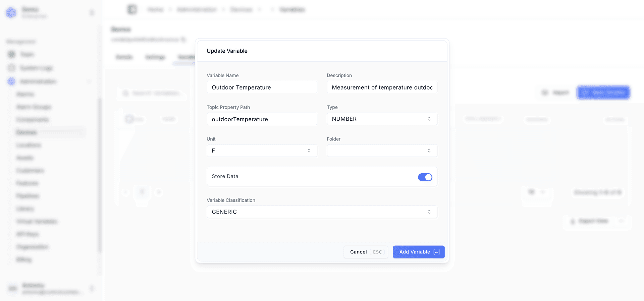The height and width of the screenshot is (301, 644).
Task: Click the Topic Property Path field
Action: pyautogui.click(x=262, y=119)
